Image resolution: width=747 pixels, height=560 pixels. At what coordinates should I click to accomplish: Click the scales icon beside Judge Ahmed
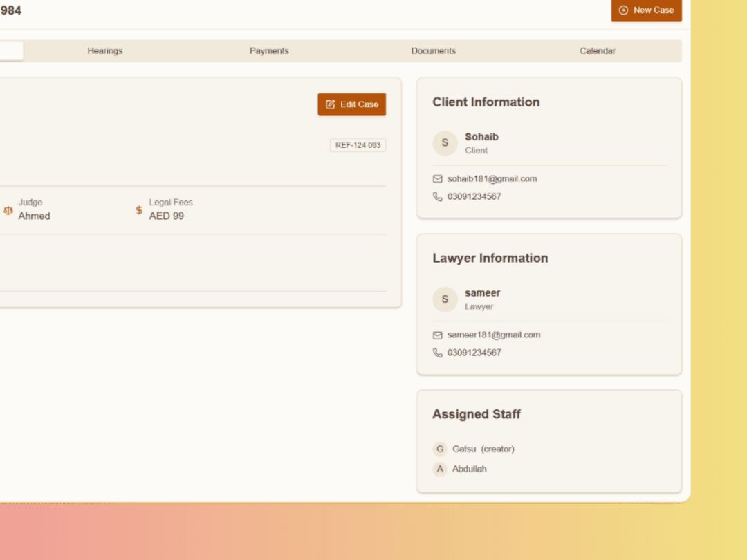[8, 210]
